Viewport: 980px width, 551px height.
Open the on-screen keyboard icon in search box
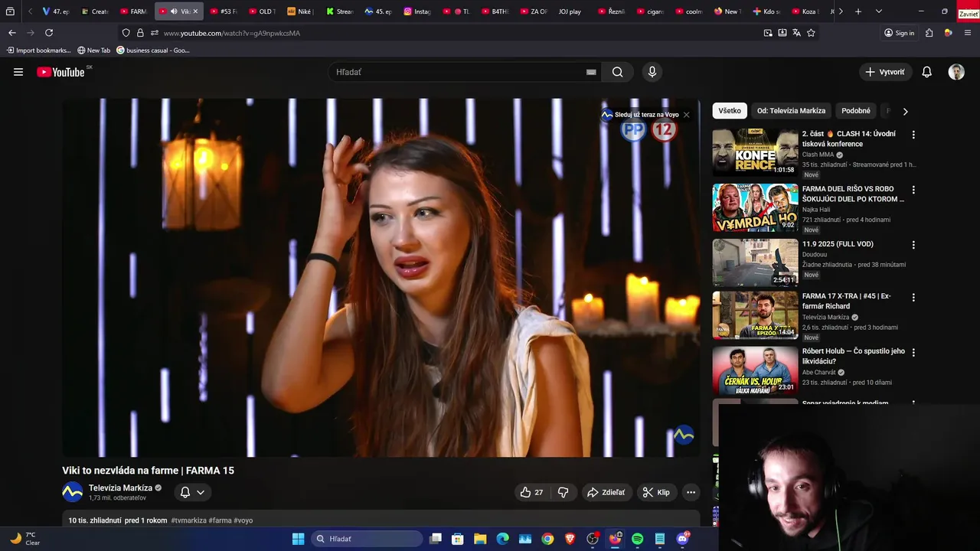[591, 72]
